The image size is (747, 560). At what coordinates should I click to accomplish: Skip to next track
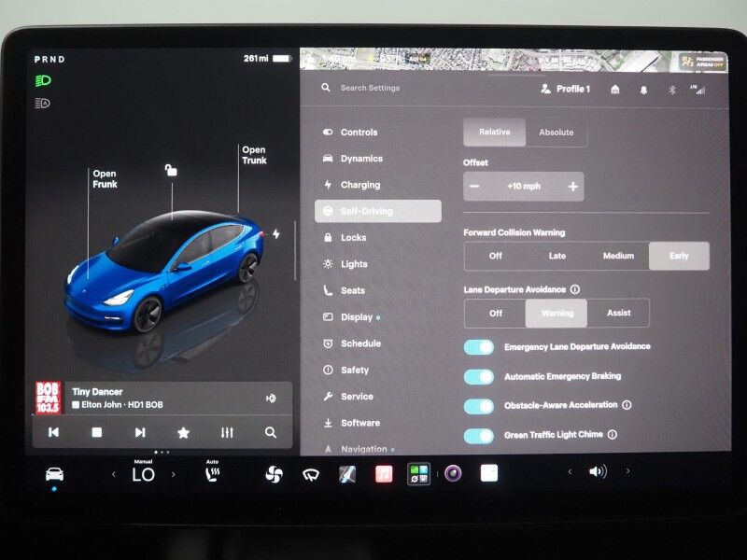click(x=139, y=432)
